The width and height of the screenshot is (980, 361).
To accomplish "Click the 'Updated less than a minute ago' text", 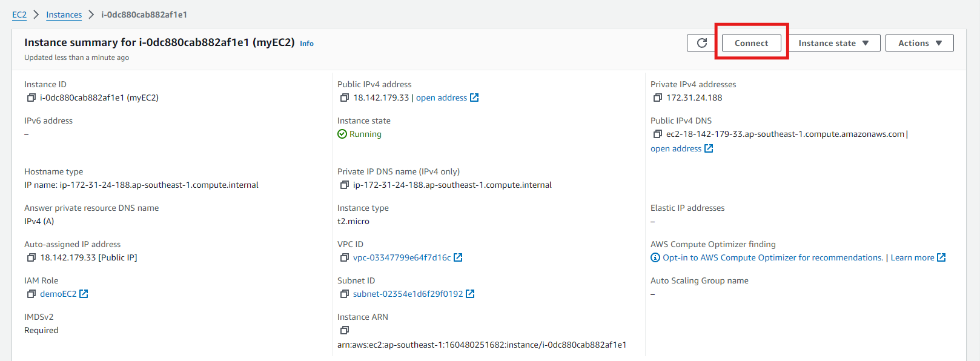I will point(76,58).
